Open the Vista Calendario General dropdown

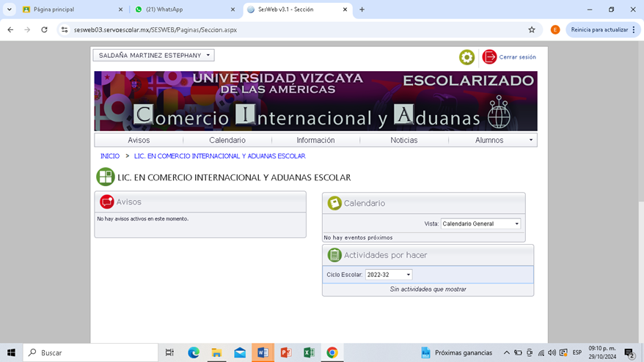coord(480,224)
